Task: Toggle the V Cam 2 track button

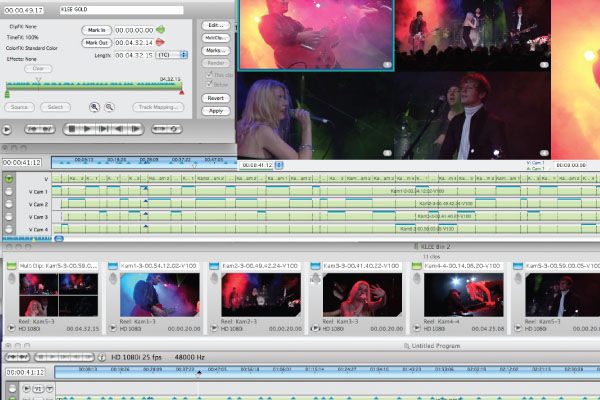Action: [x=9, y=204]
